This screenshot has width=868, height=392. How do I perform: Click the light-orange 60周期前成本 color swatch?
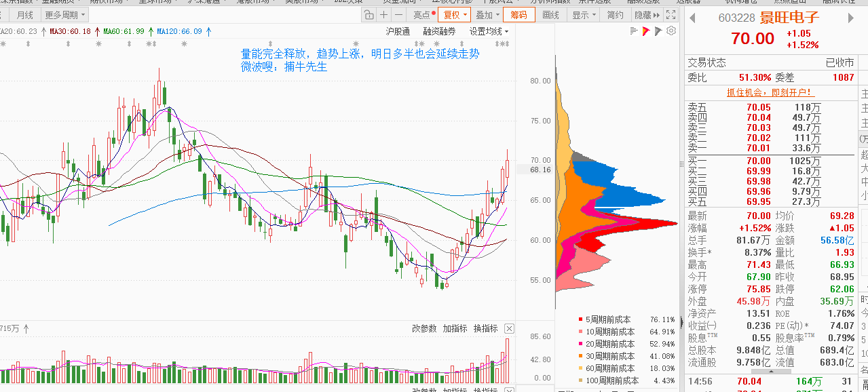pyautogui.click(x=580, y=368)
